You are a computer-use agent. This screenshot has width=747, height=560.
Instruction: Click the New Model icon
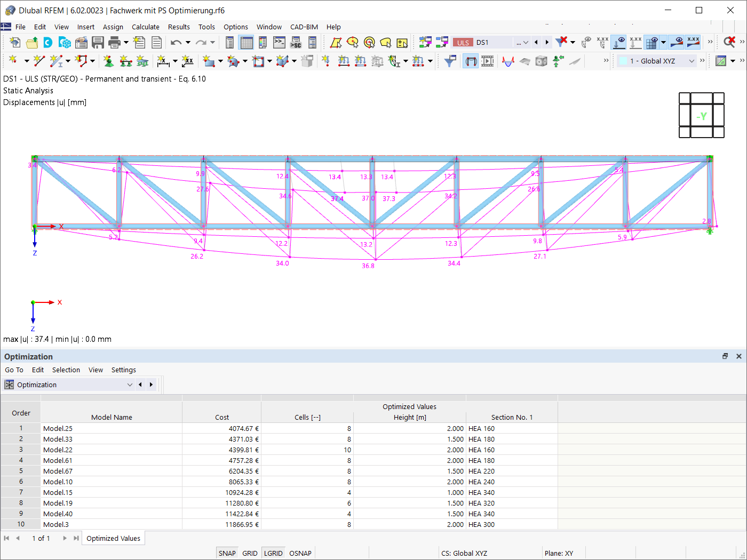point(15,43)
